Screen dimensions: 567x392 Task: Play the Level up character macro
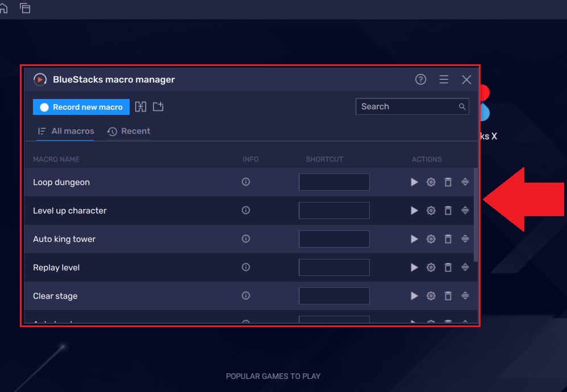coord(415,211)
